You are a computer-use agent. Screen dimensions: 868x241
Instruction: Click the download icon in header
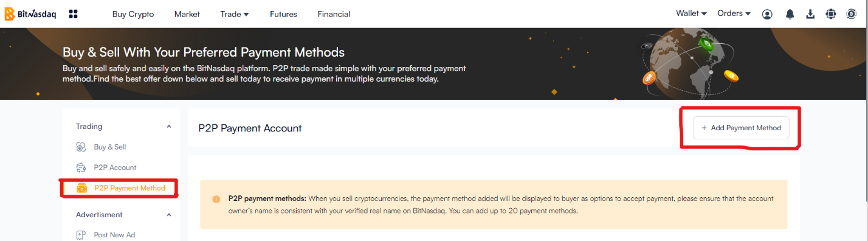pos(810,14)
